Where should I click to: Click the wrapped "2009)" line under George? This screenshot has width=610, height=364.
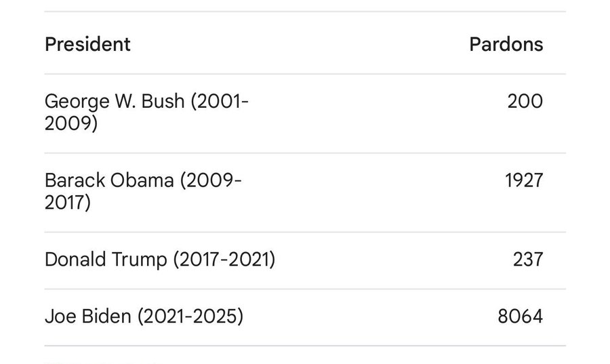click(71, 123)
